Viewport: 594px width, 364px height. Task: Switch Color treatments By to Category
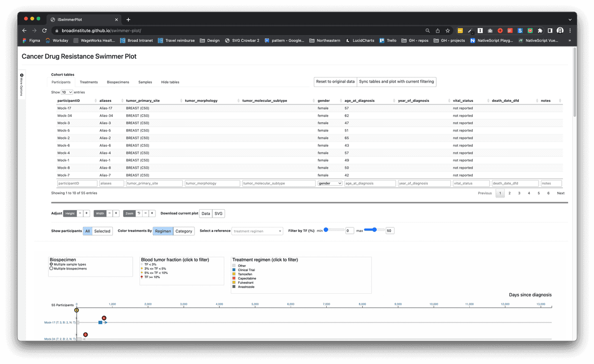point(184,231)
